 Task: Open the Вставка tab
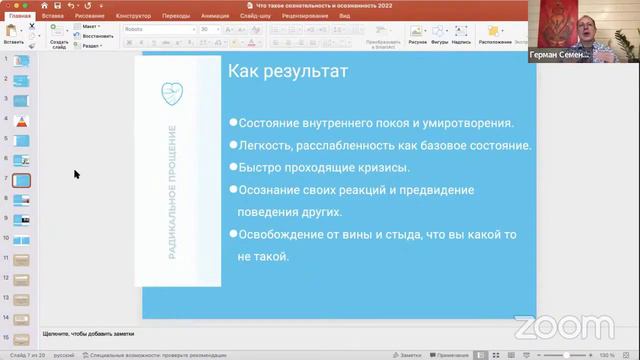point(53,16)
